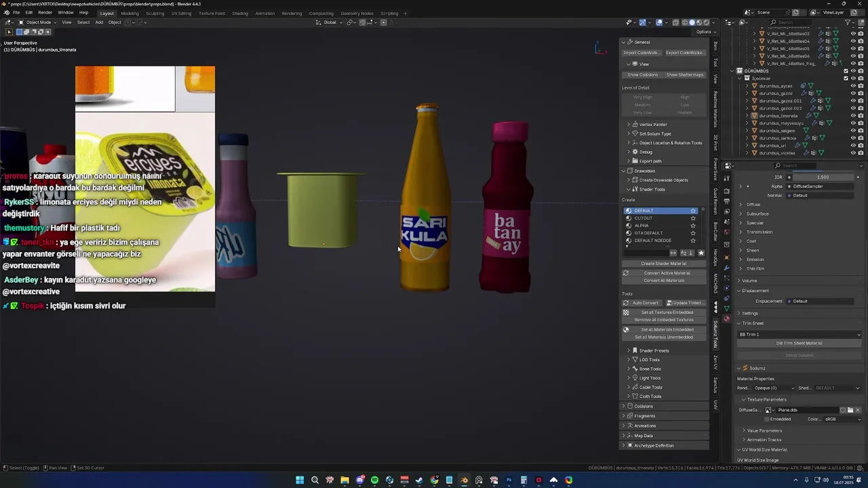868x488 pixels.
Task: Open the taskbar Search icon
Action: click(x=315, y=480)
